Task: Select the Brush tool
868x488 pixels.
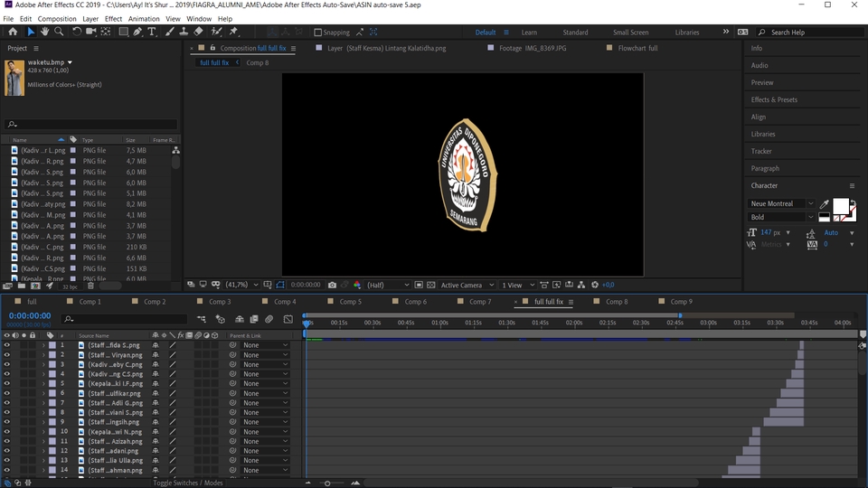Action: tap(169, 33)
